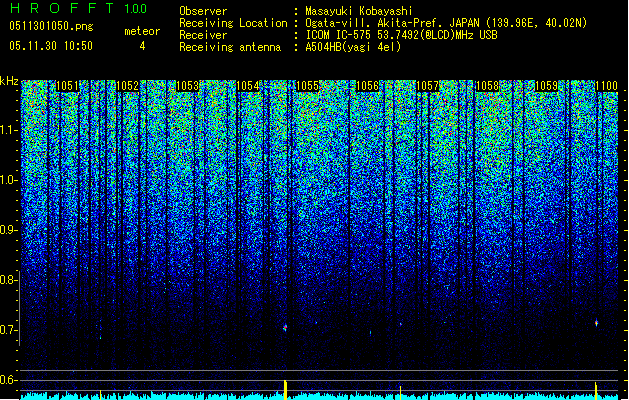629x400 pixels.
Task: Click the bright meteor echo below 1100
Action: coord(597,323)
